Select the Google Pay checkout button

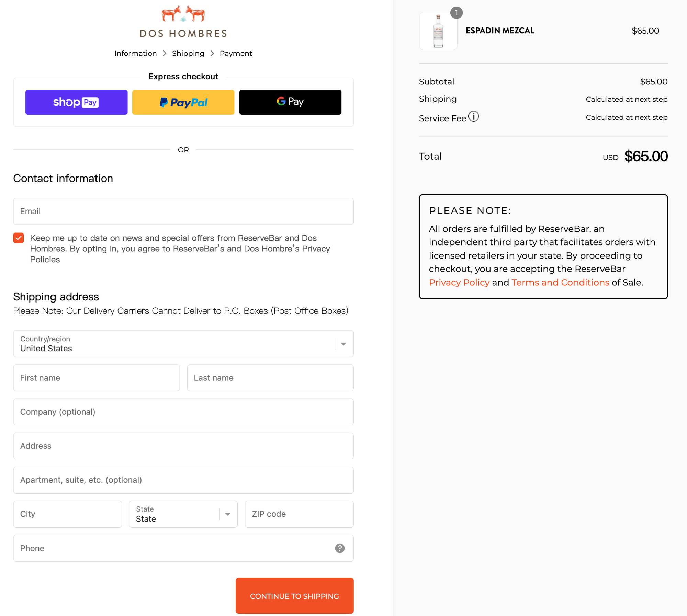tap(290, 102)
